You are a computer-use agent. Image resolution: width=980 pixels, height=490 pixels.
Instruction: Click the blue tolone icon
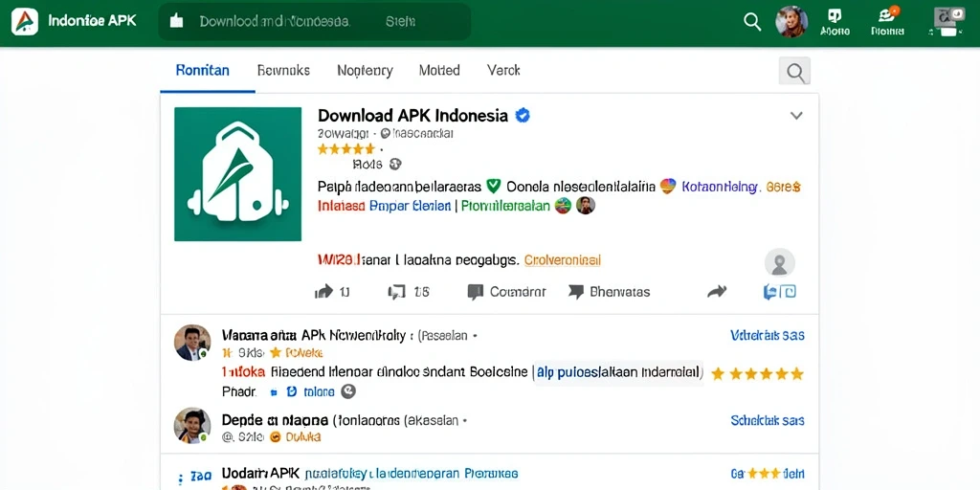coord(291,392)
